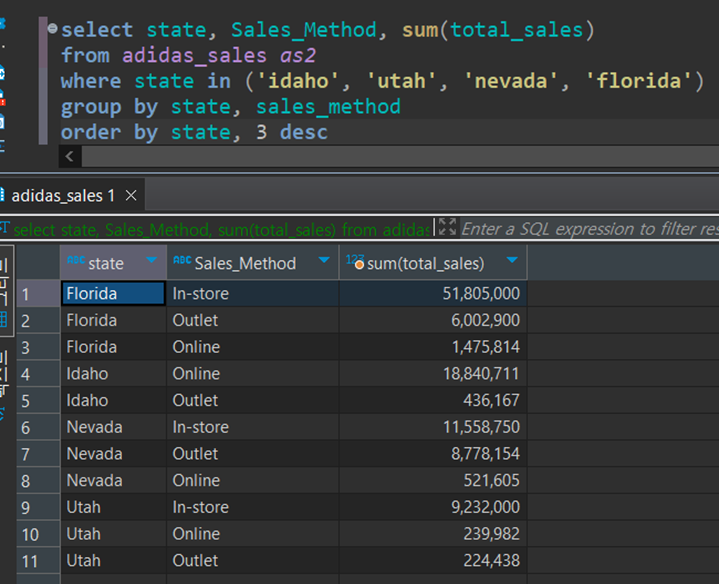The width and height of the screenshot is (719, 584).
Task: Close the adidas_sales 1 result tab
Action: [x=131, y=196]
